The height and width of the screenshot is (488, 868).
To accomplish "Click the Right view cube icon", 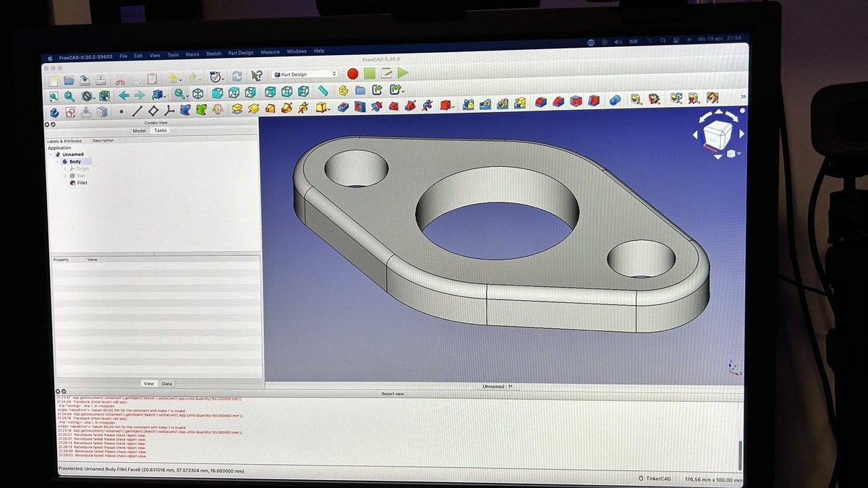I will [250, 93].
